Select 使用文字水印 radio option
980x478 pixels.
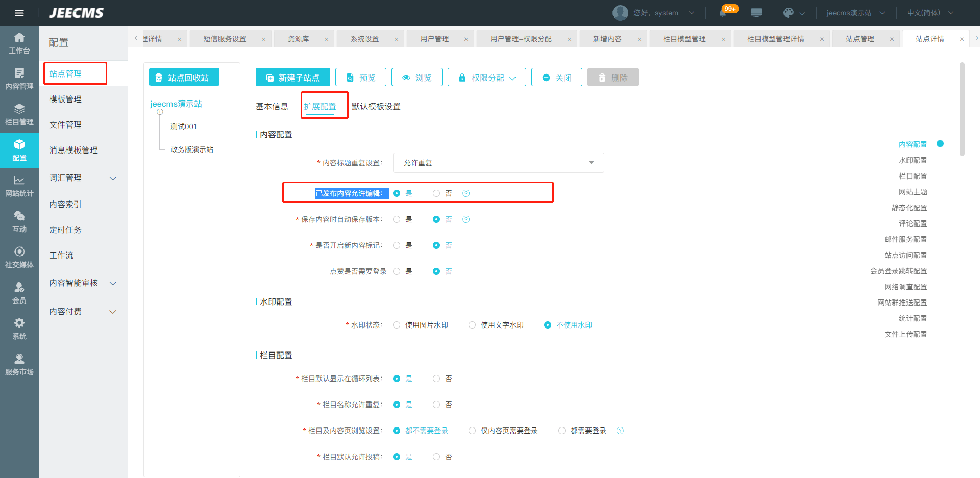pos(472,325)
